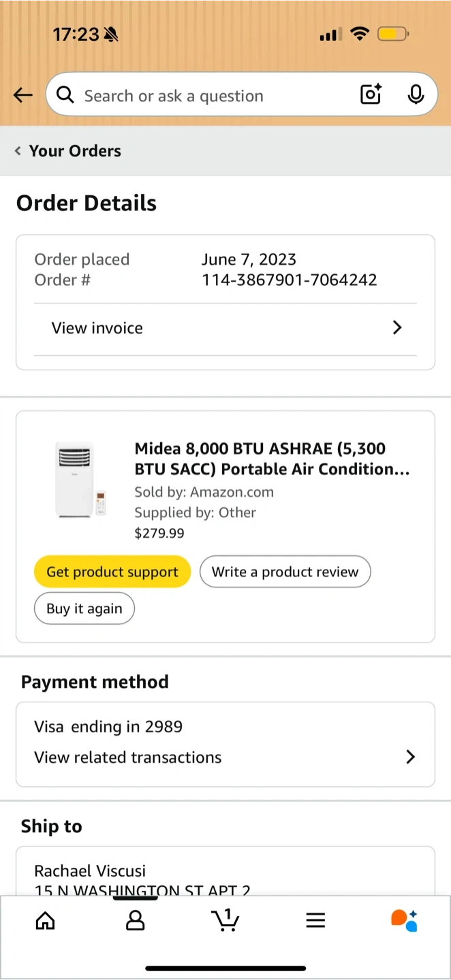Tap the air conditioner product thumbnail
The height and width of the screenshot is (980, 451).
(x=80, y=479)
